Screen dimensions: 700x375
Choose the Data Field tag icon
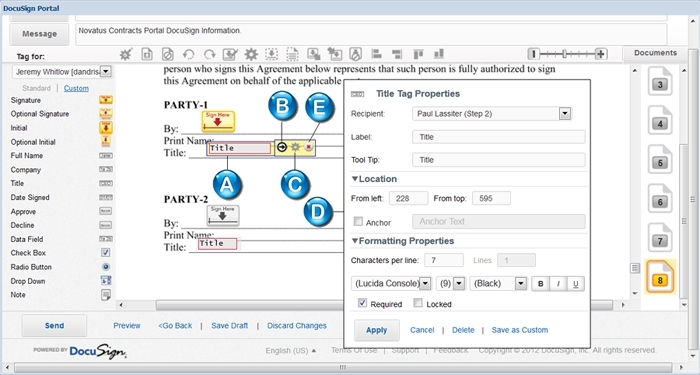(x=106, y=239)
